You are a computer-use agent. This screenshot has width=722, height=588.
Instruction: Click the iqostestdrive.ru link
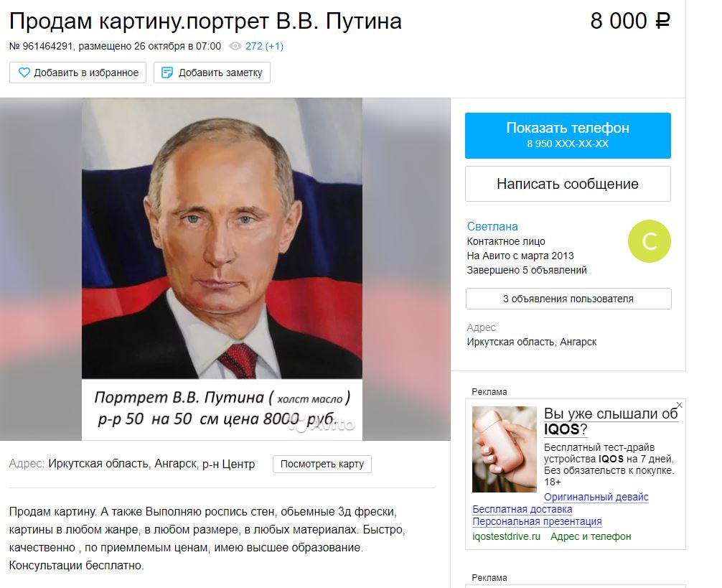(x=506, y=536)
